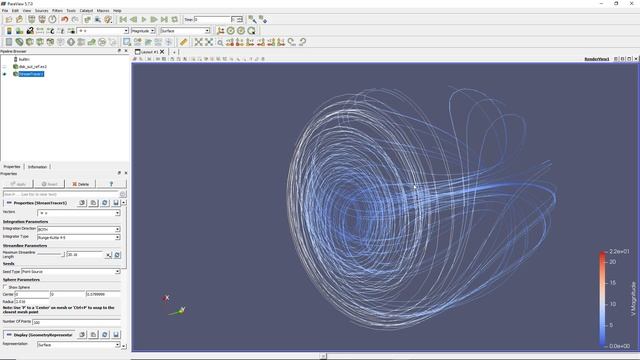Click the Number Of Points input field
The width and height of the screenshot is (640, 360).
76,322
